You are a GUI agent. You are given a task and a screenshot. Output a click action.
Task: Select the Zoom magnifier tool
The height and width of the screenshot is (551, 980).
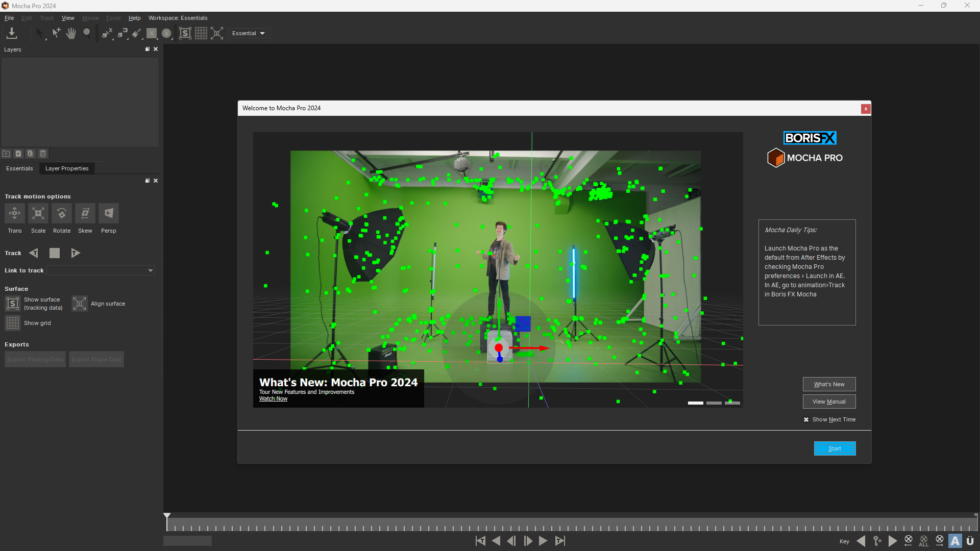click(87, 33)
